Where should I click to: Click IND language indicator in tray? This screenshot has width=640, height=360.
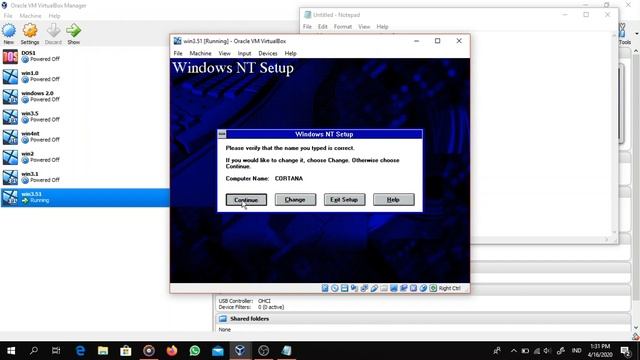pos(576,351)
